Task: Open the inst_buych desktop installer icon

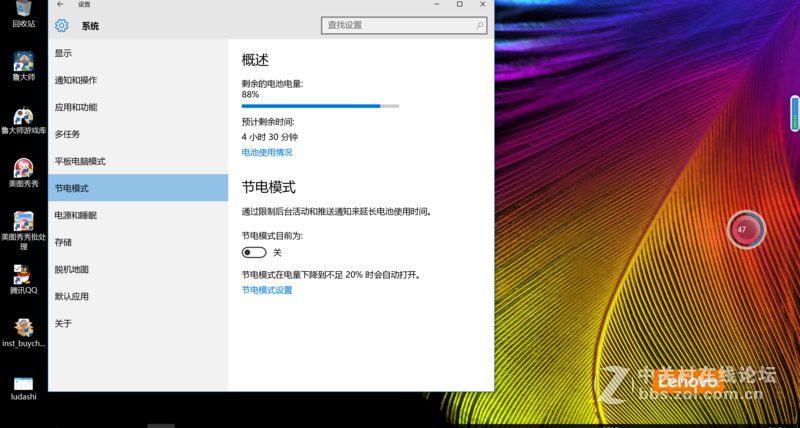Action: point(23,333)
